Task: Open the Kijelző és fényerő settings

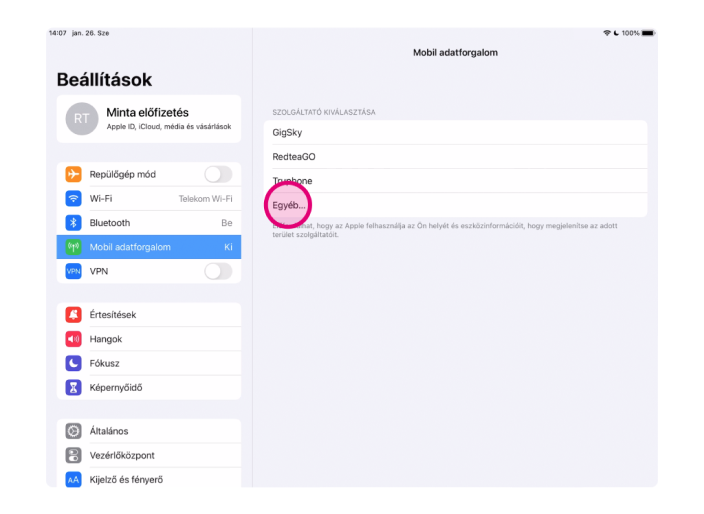Action: 148,479
